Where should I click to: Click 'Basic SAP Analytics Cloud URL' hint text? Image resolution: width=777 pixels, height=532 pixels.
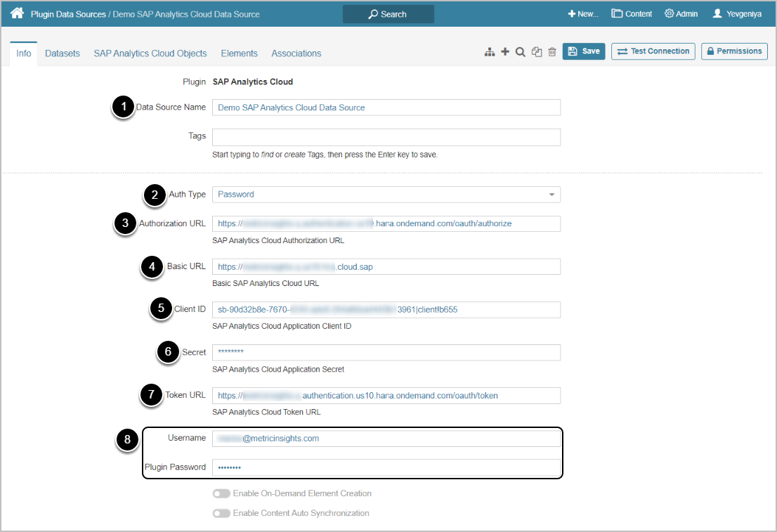click(x=266, y=284)
